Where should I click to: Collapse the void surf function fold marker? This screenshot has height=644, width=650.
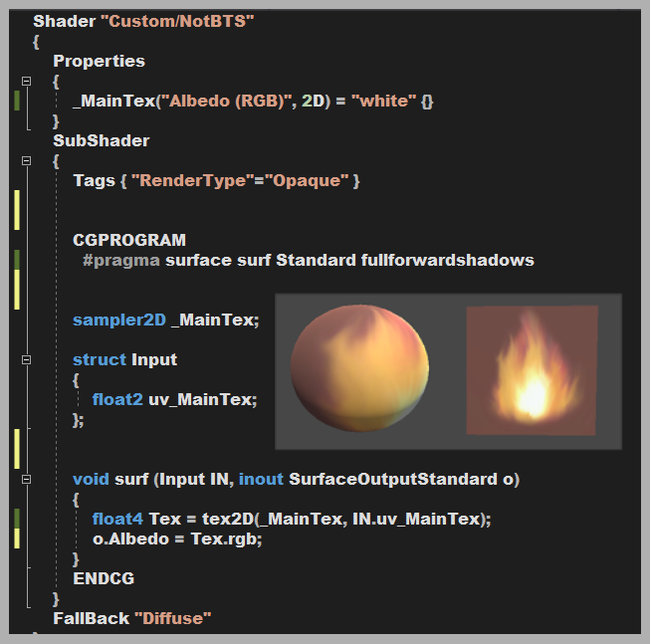[x=26, y=479]
